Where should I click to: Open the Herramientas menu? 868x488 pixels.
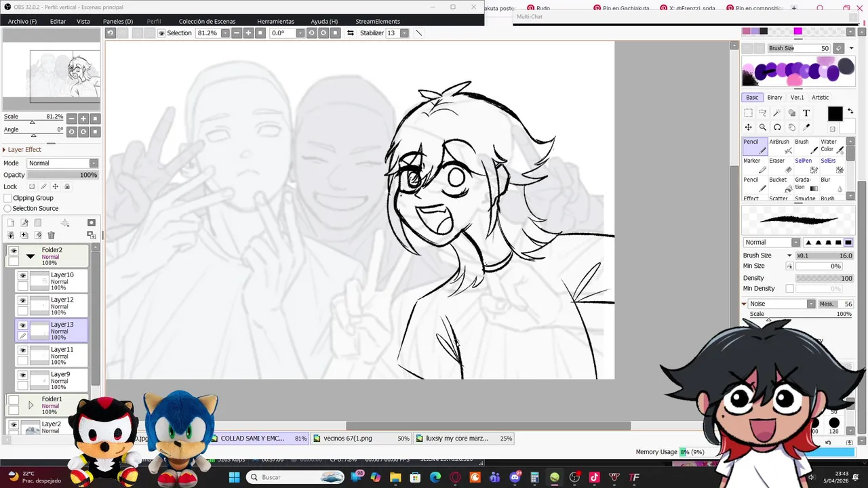coord(276,21)
